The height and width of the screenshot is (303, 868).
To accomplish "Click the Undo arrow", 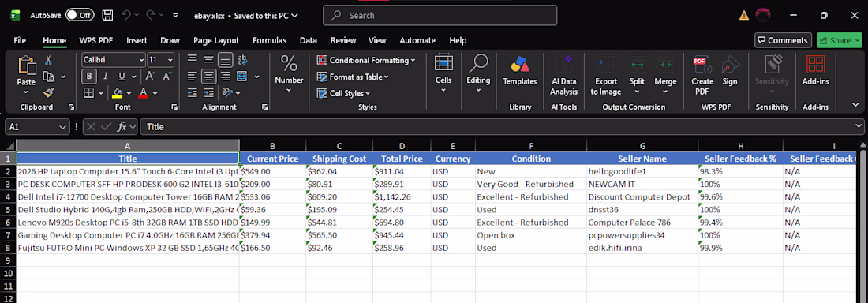I will click(x=125, y=16).
